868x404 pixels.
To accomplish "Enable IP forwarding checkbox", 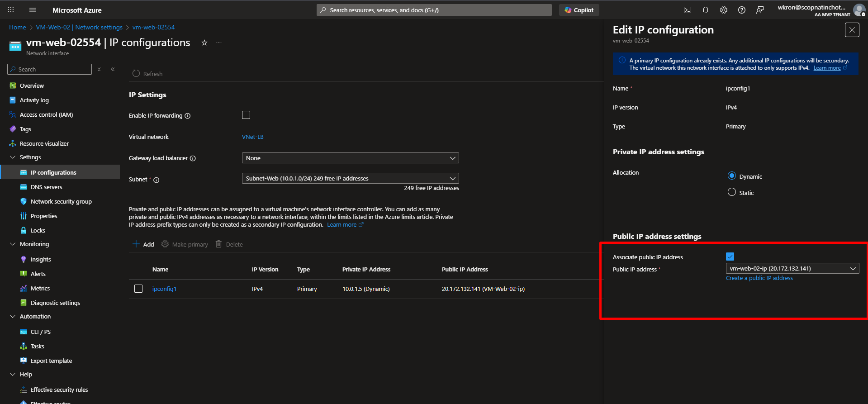I will coord(246,115).
